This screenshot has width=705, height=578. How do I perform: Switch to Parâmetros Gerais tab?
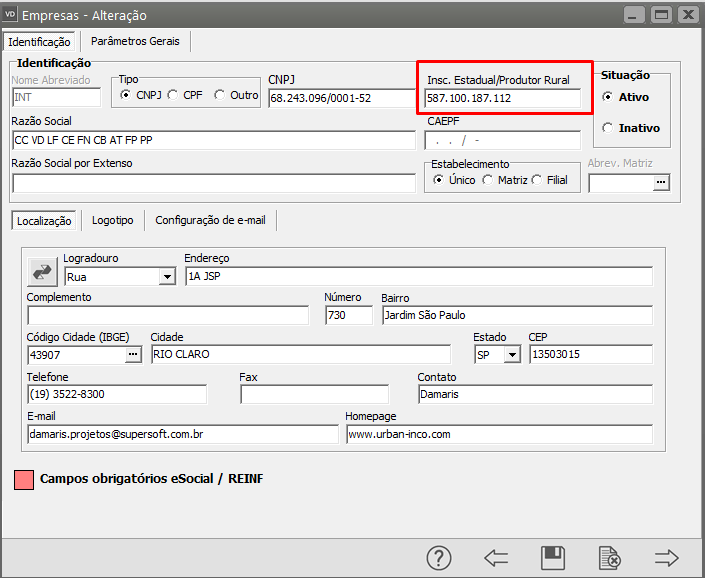(x=135, y=41)
